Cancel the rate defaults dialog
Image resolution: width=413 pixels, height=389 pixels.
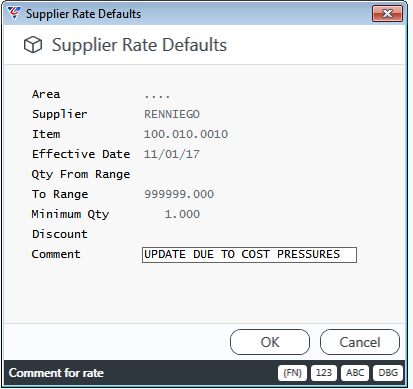[360, 342]
